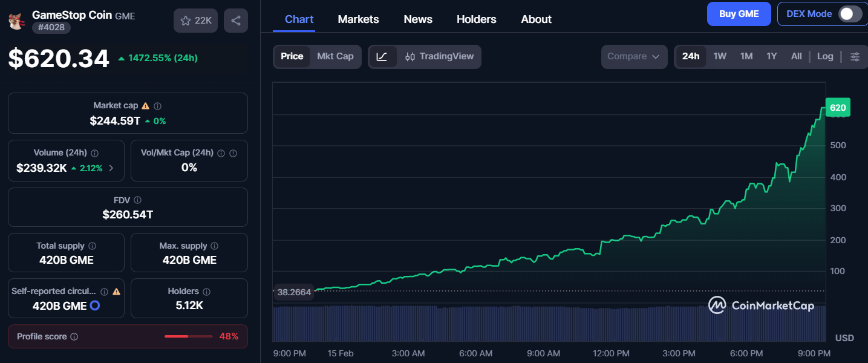Switch to the Markets tab
Screen dimensions: 868x363
[358, 19]
